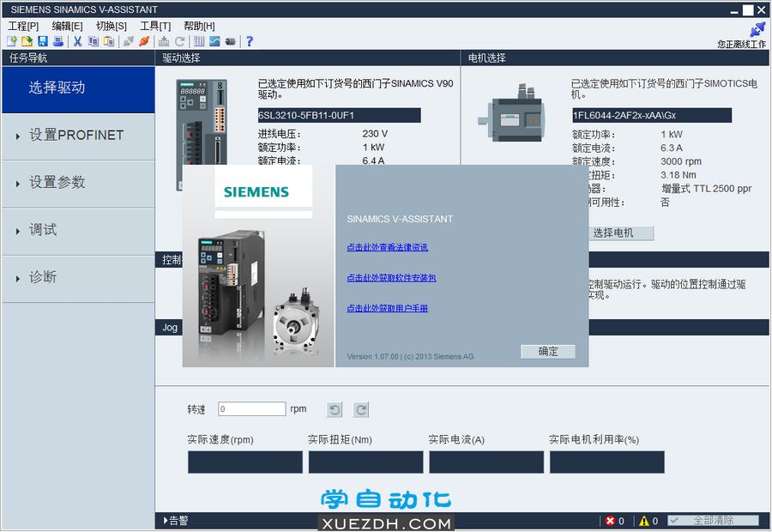Select 选择驱动 in task navigation

click(x=78, y=89)
